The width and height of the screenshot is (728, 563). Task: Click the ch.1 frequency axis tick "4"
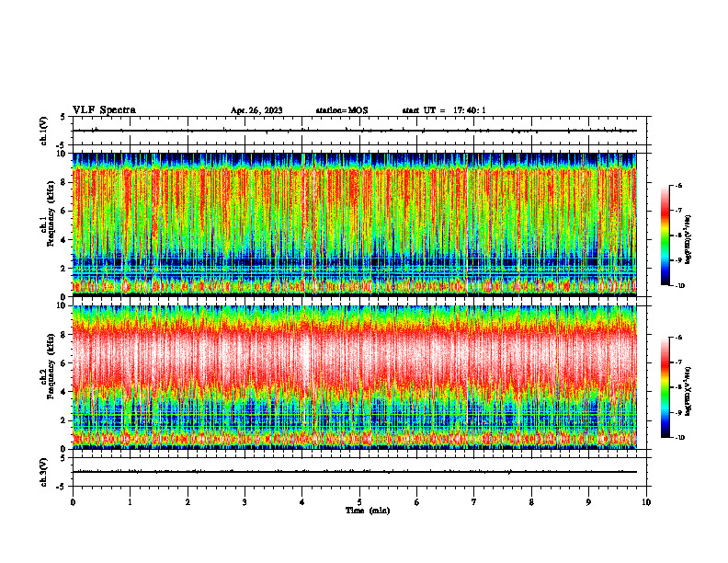(64, 240)
